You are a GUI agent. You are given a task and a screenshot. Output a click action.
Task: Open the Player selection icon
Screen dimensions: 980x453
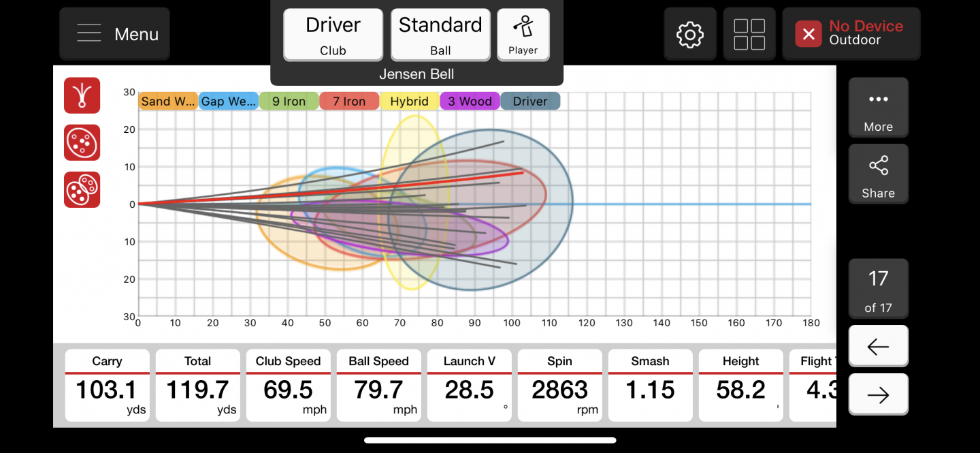coord(523,35)
